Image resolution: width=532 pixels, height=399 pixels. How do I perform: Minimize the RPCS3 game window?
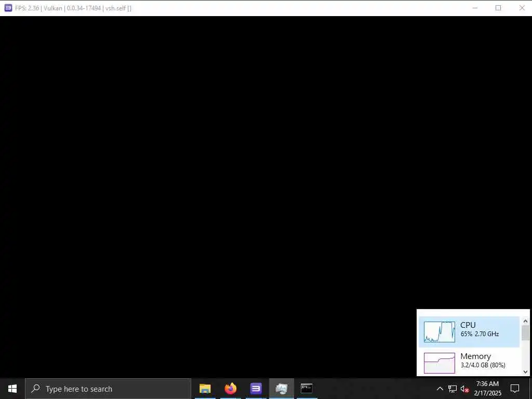pos(475,8)
